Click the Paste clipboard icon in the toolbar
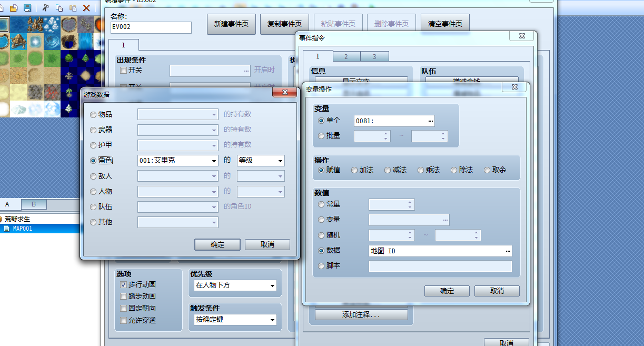Screen dimensions: 644x346 pyautogui.click(x=73, y=8)
